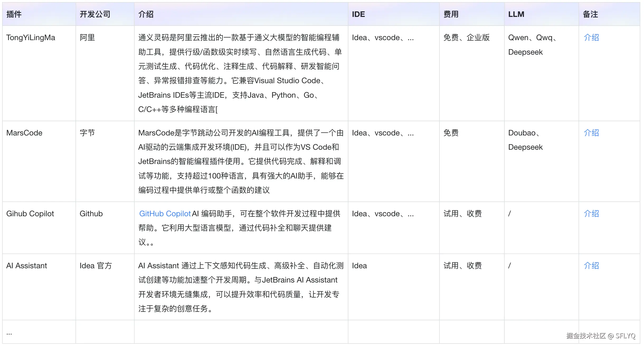This screenshot has height=348, width=644.
Task: Select the MarsCode plugin name cell
Action: [x=24, y=133]
